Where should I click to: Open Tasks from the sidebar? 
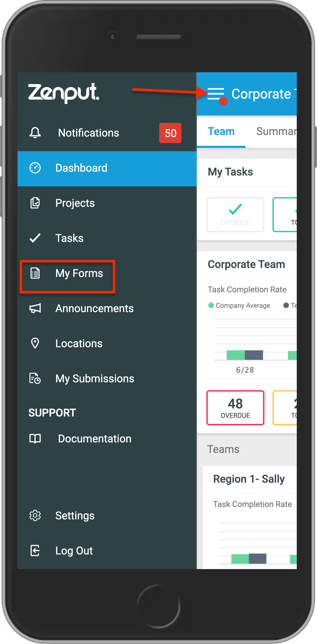coord(107,238)
